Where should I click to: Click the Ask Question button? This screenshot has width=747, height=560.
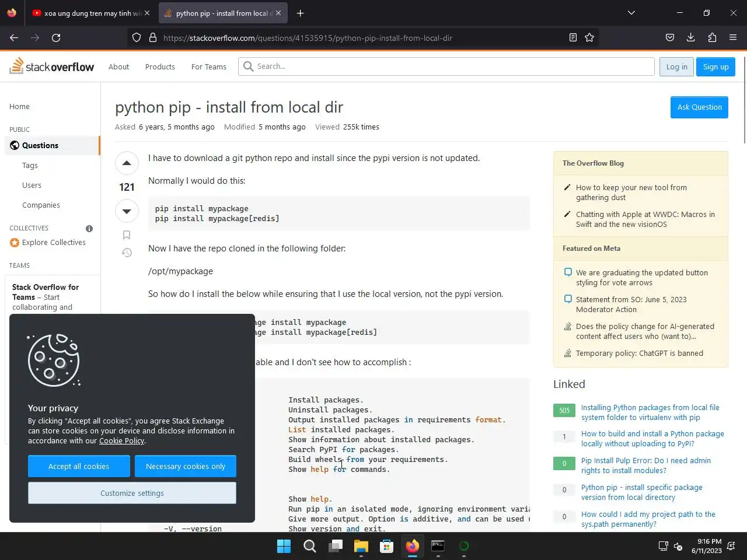click(699, 107)
